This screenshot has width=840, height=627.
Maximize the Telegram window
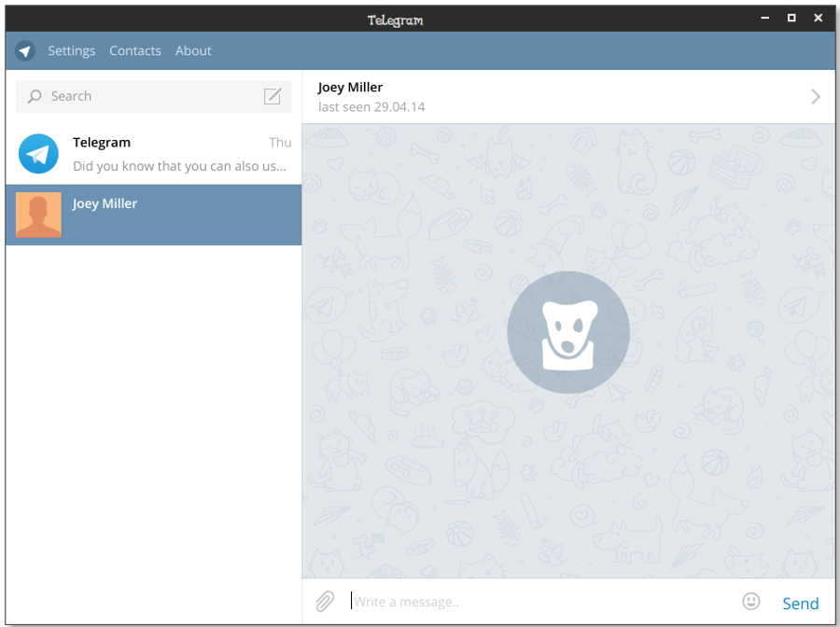[x=791, y=19]
